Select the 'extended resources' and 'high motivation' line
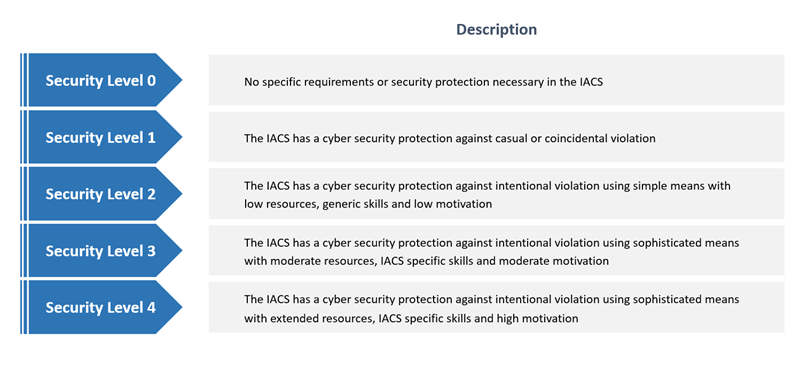Viewport: 800px width, 366px height. coord(411,318)
